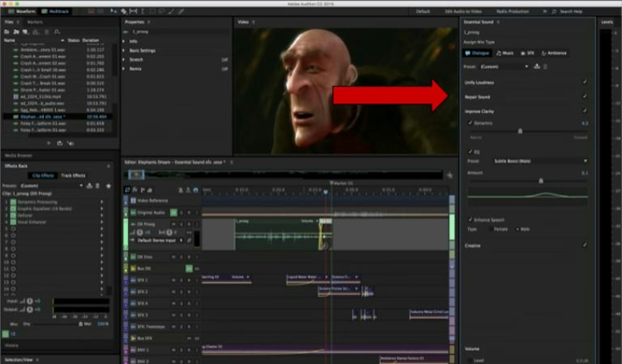Click Inputs/Outputs icon above tracks

point(127,190)
